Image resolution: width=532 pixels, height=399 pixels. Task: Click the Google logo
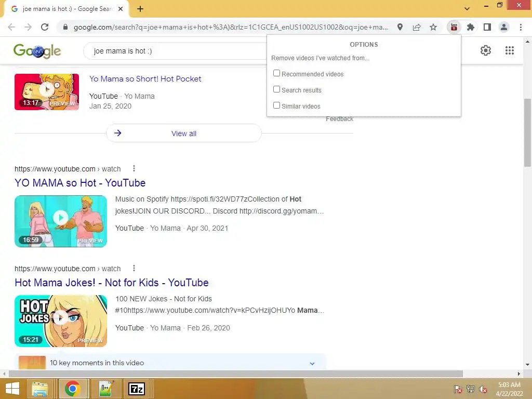(37, 51)
